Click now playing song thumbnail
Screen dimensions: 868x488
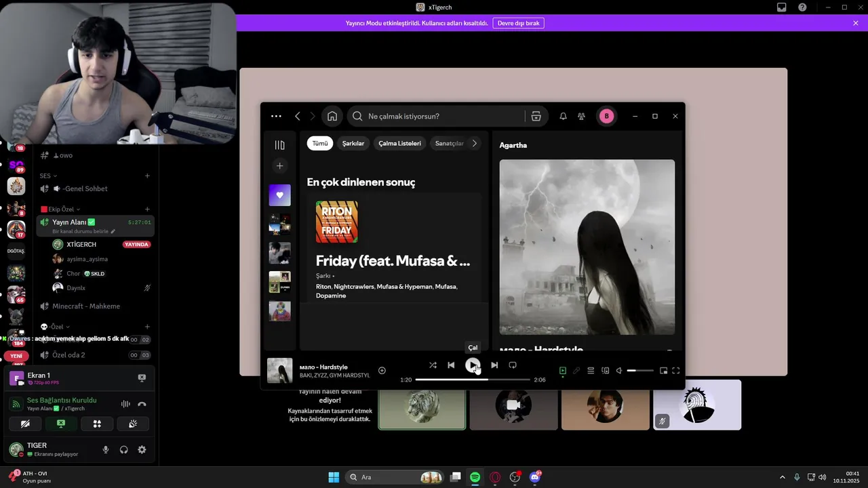click(x=279, y=371)
